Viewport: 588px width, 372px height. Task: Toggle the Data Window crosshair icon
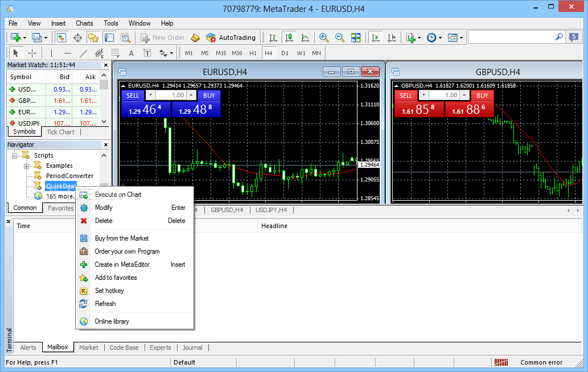point(77,38)
